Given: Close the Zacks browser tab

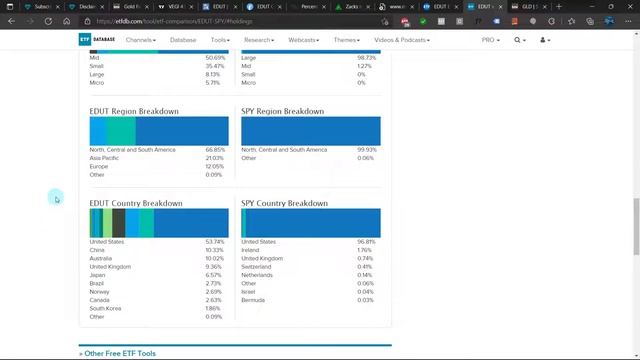Looking at the screenshot, I should coord(368,7).
